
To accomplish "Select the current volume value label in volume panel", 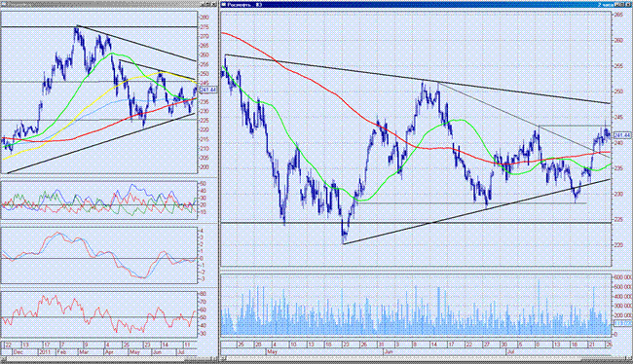I will point(622,324).
